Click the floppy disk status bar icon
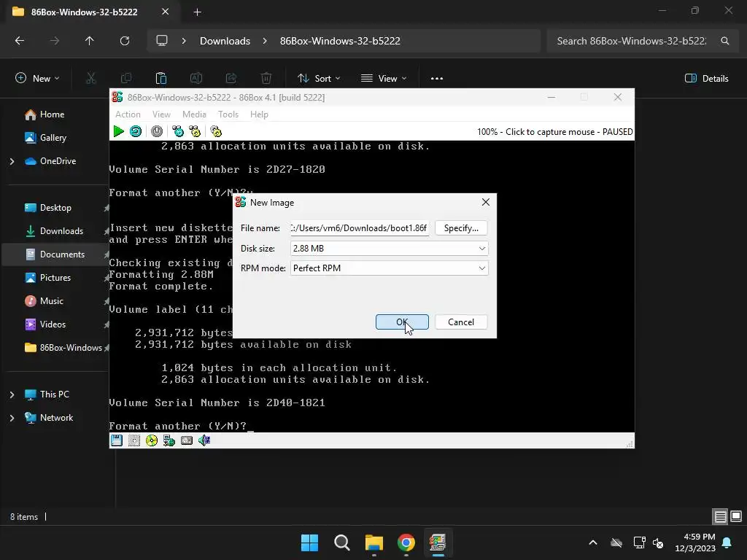This screenshot has height=560, width=747. 116,440
